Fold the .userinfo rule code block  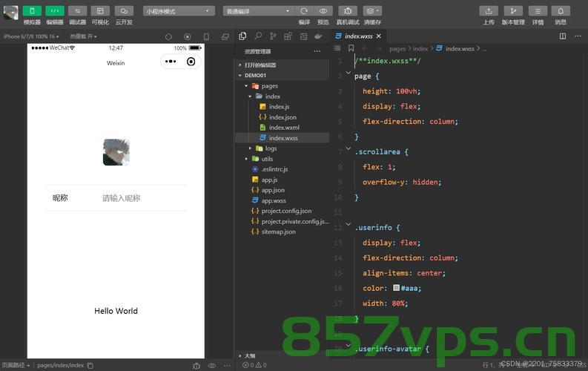click(x=348, y=225)
